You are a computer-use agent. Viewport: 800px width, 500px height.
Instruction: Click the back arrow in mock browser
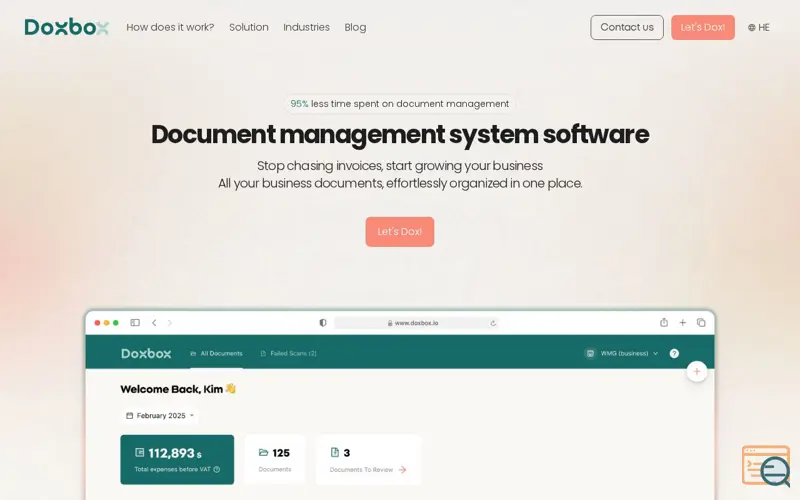tap(154, 322)
